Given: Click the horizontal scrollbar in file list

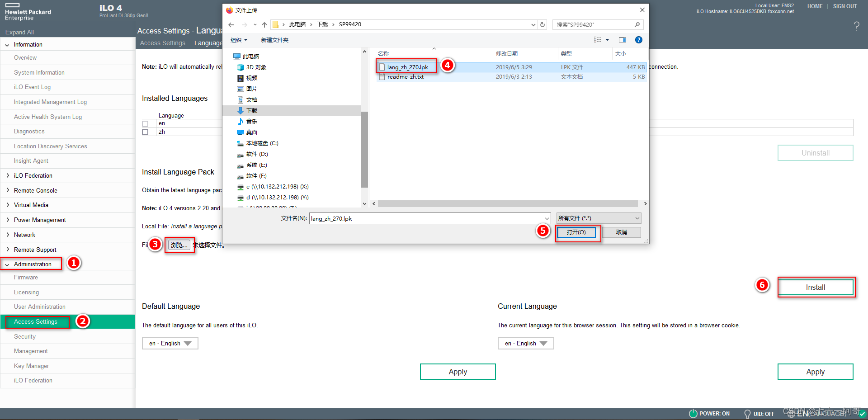Looking at the screenshot, I should (508, 204).
